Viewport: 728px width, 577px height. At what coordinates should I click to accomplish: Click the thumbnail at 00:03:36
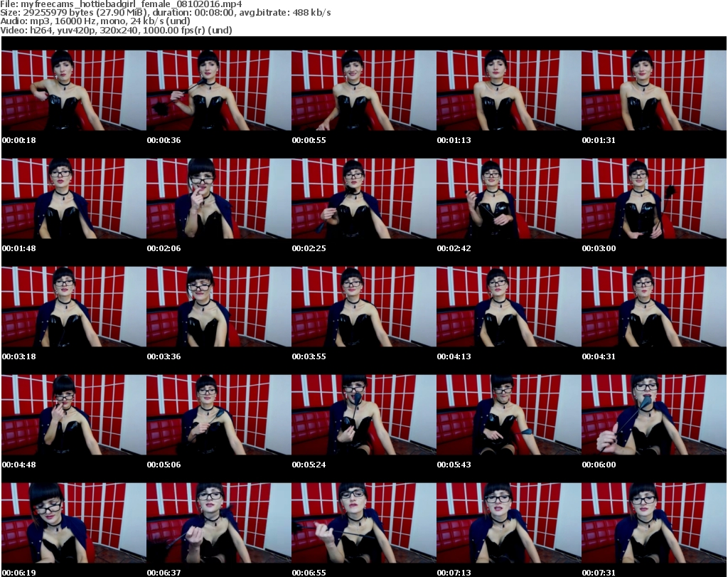point(218,307)
